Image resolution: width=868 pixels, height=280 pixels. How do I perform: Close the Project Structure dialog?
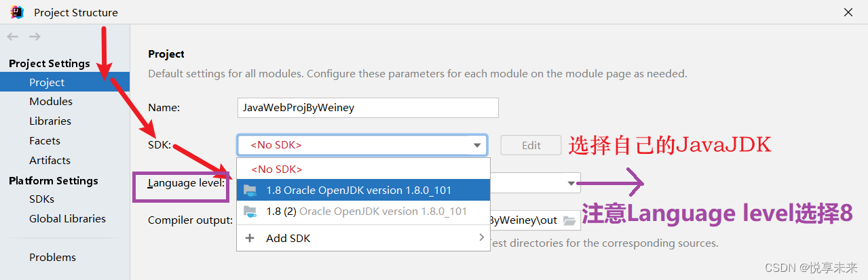[x=848, y=12]
